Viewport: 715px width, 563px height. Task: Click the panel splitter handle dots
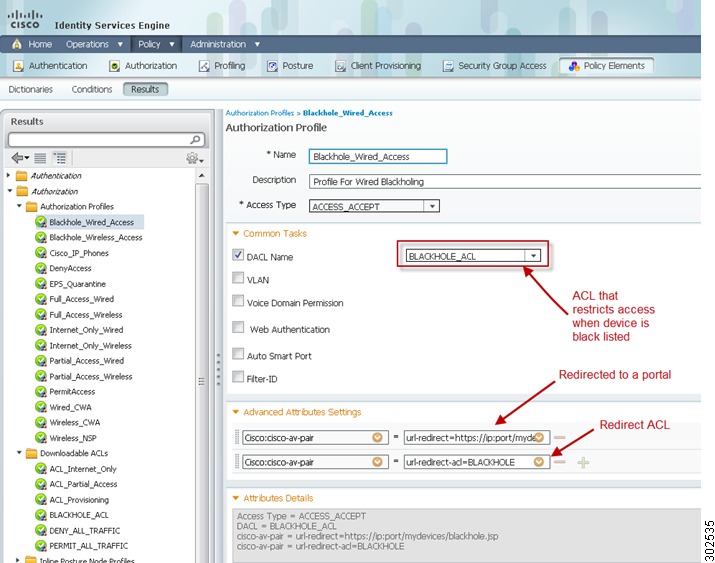(x=218, y=369)
